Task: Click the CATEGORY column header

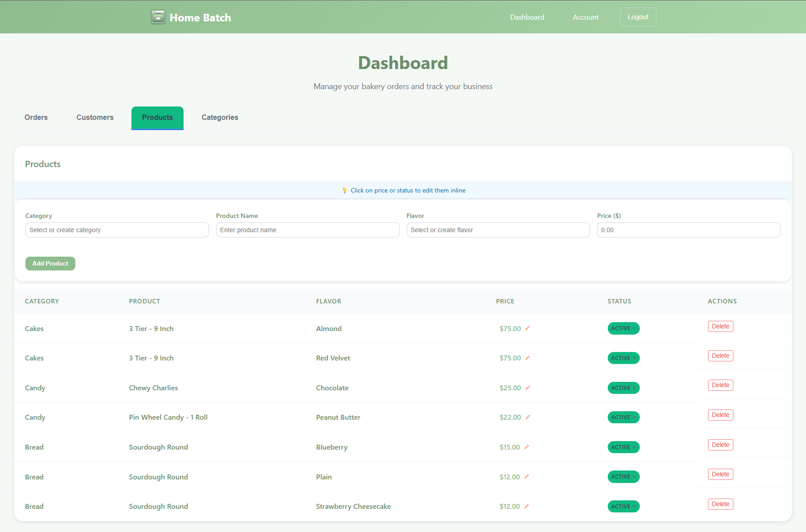Action: pyautogui.click(x=42, y=301)
